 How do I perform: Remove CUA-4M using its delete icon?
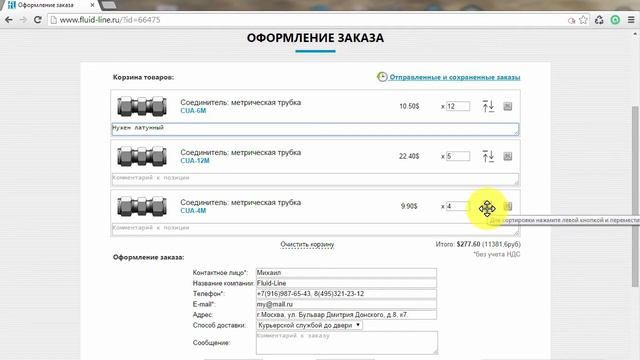point(507,206)
